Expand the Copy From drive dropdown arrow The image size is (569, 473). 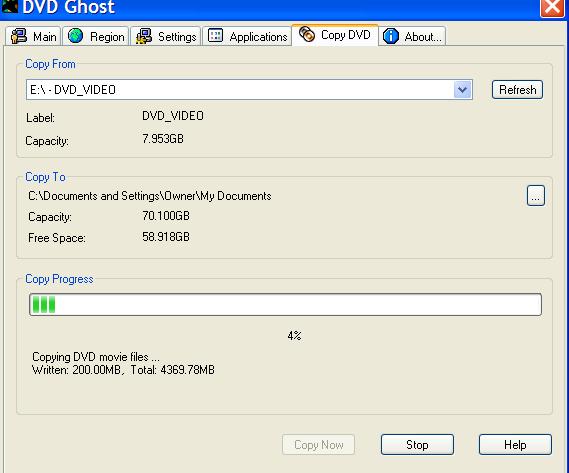tap(462, 89)
